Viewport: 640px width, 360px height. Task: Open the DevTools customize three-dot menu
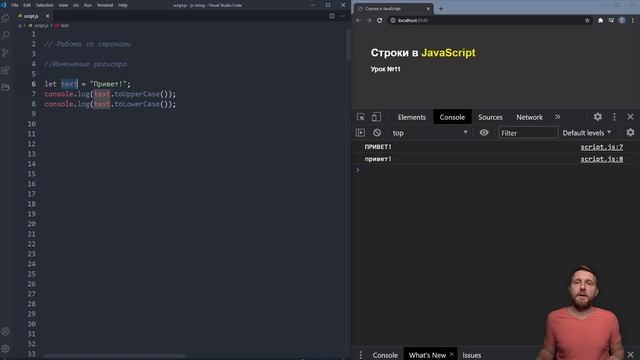coord(614,117)
